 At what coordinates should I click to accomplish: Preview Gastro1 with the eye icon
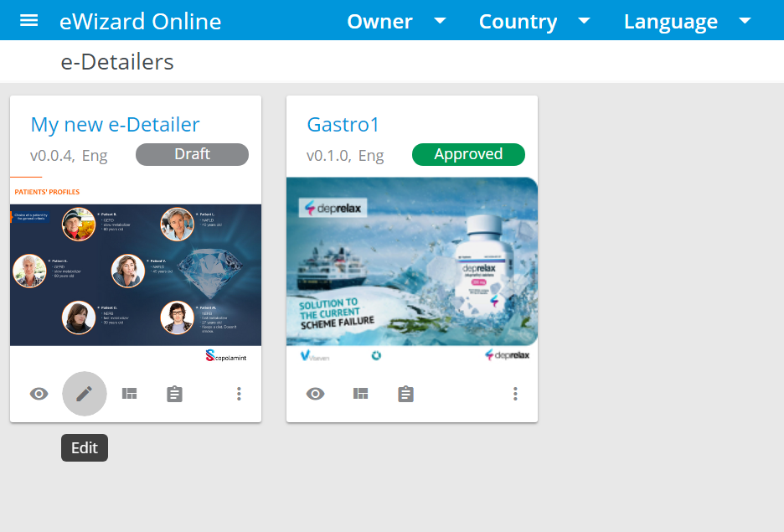tap(316, 394)
